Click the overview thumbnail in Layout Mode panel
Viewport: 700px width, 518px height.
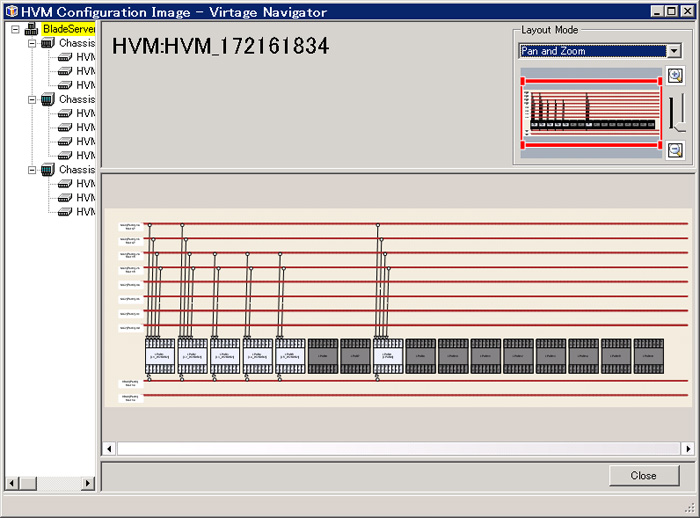(592, 113)
